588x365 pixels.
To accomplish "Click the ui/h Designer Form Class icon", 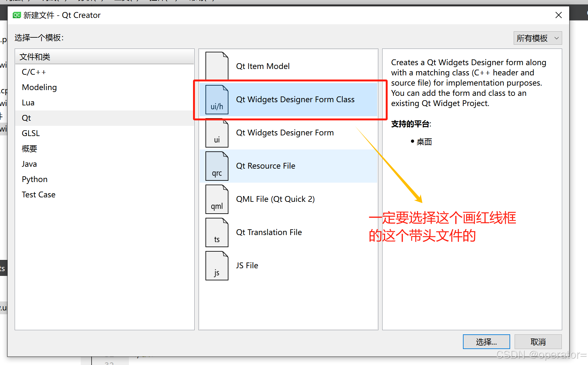I will point(217,100).
